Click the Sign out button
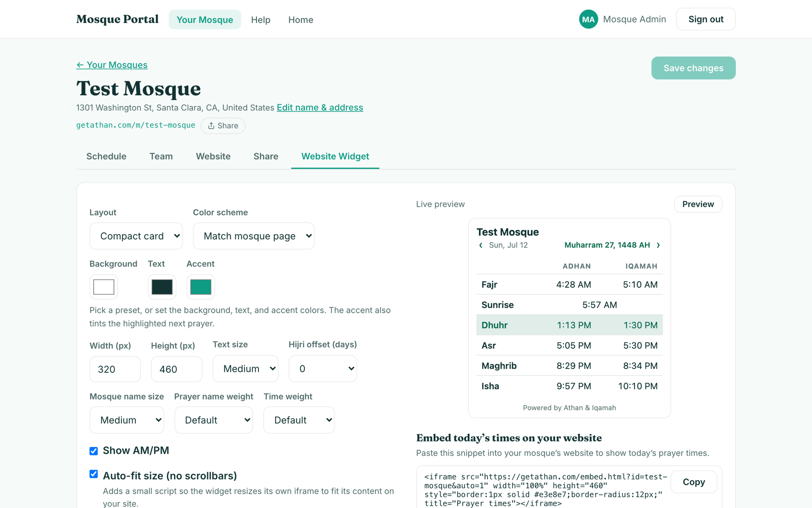The width and height of the screenshot is (812, 508). pos(706,19)
